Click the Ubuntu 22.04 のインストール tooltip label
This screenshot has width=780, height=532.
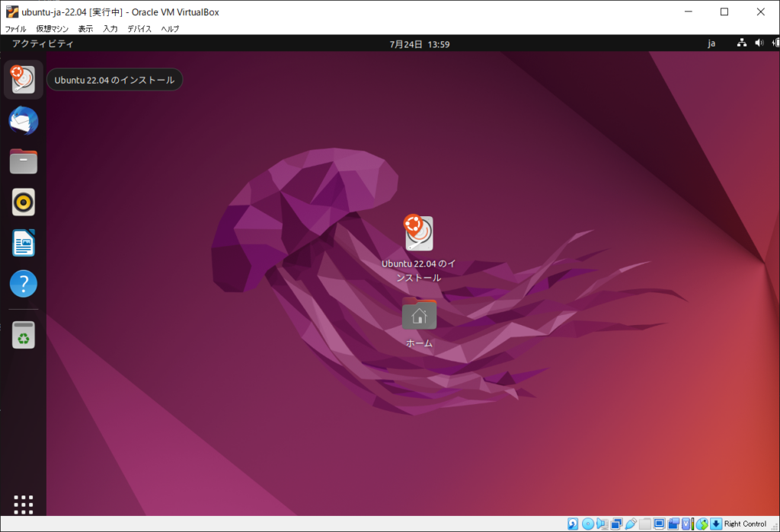[114, 80]
